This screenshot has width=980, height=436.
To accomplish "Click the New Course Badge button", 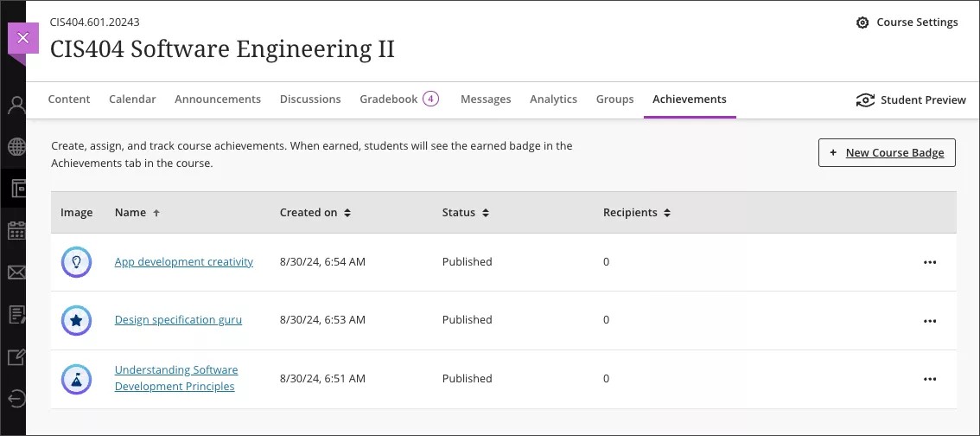I will tap(887, 153).
